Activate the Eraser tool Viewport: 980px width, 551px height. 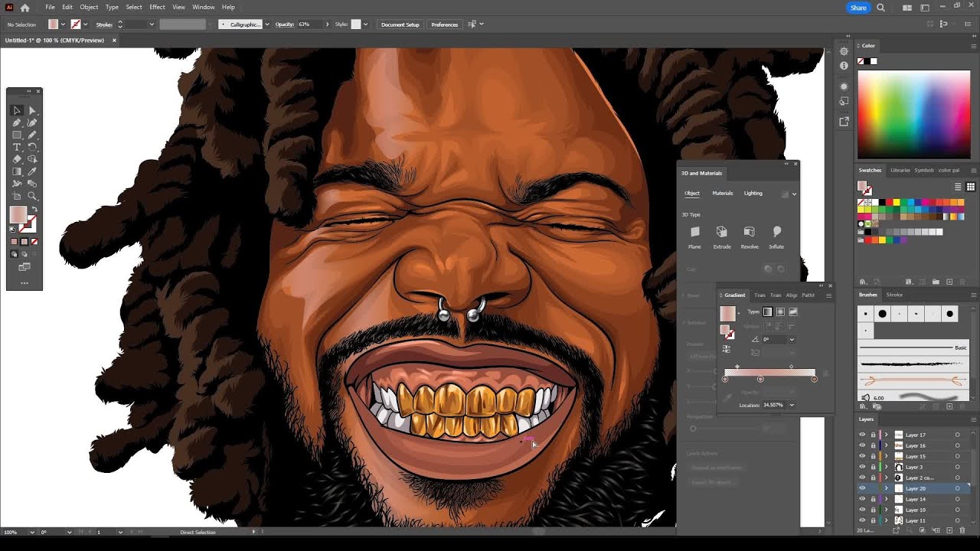tap(17, 159)
